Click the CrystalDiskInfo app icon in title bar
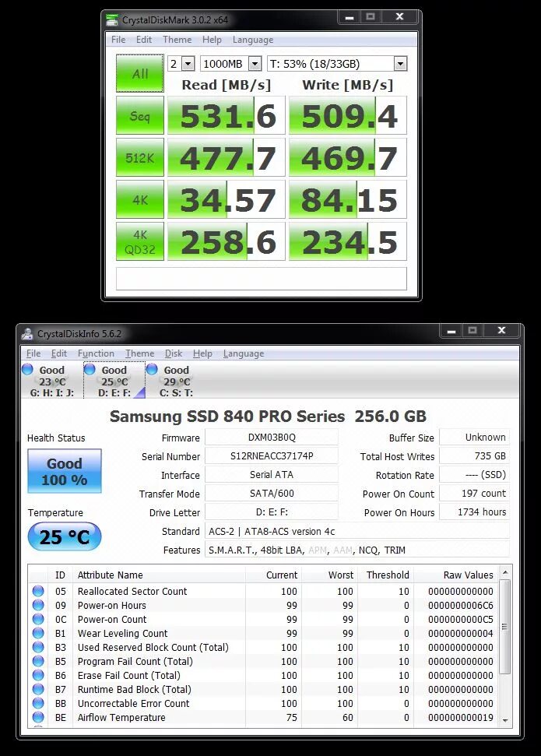 coord(27,334)
